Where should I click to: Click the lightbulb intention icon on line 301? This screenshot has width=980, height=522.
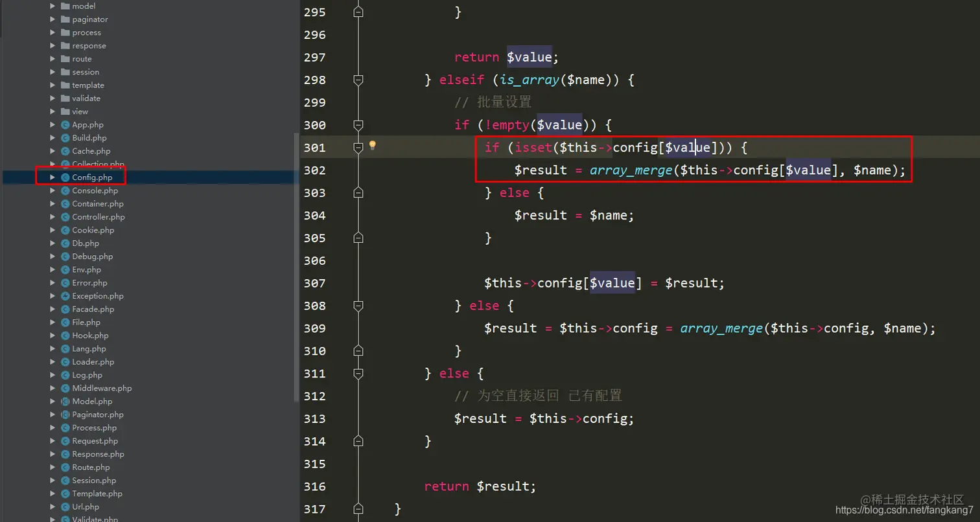[373, 146]
